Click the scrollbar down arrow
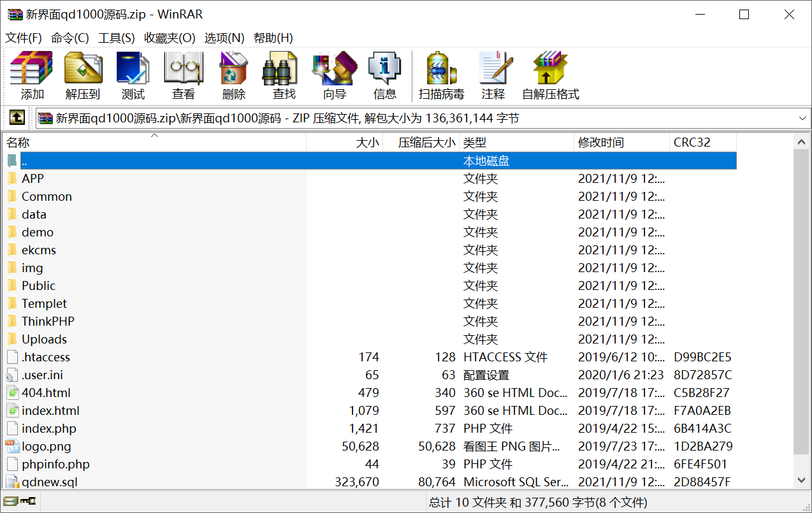 tap(801, 480)
